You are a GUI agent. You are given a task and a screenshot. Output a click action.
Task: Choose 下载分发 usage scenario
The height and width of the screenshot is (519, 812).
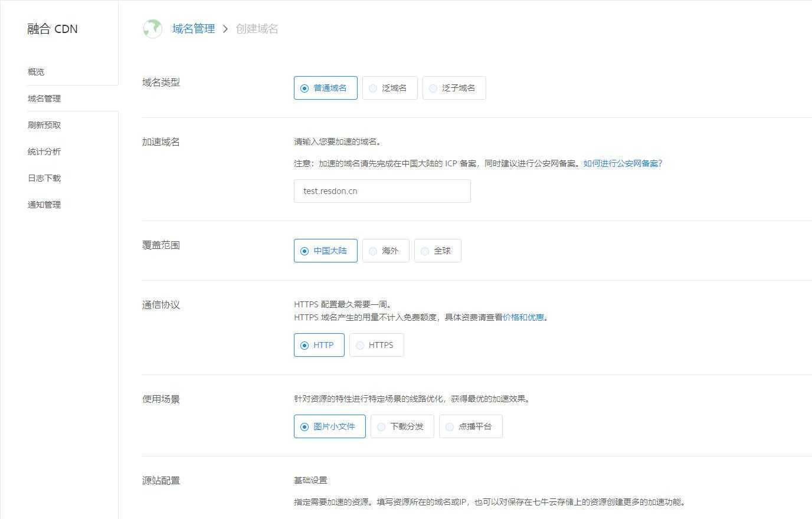pos(402,426)
